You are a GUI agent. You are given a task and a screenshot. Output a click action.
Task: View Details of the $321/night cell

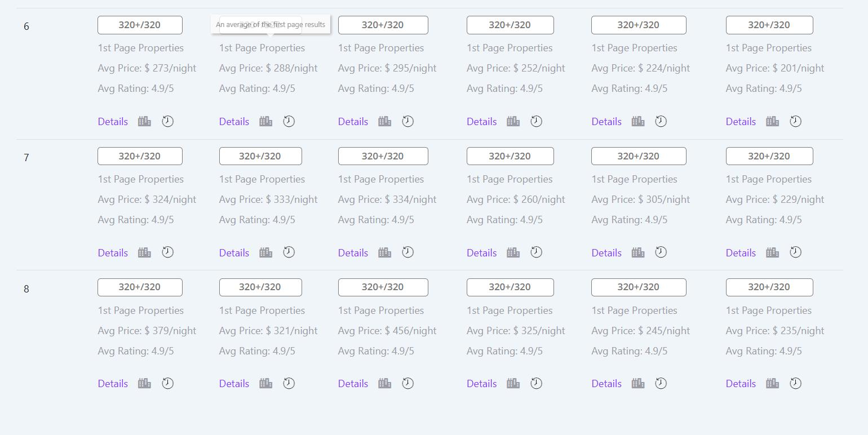tap(234, 384)
